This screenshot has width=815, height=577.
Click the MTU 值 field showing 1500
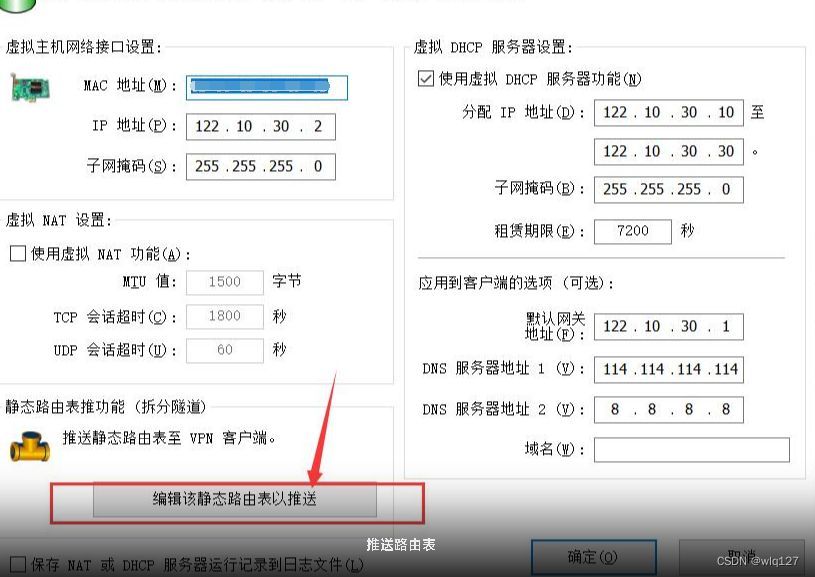pyautogui.click(x=225, y=282)
